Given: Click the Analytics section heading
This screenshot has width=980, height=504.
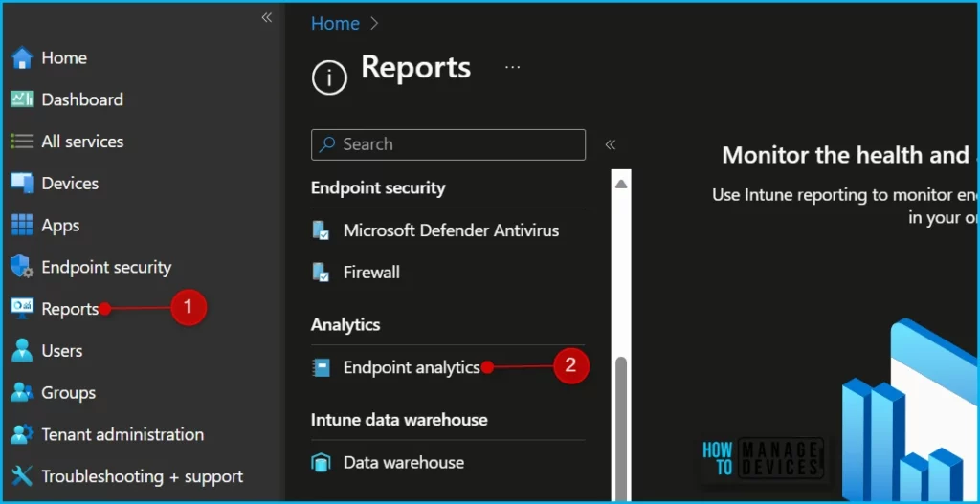Looking at the screenshot, I should click(345, 325).
